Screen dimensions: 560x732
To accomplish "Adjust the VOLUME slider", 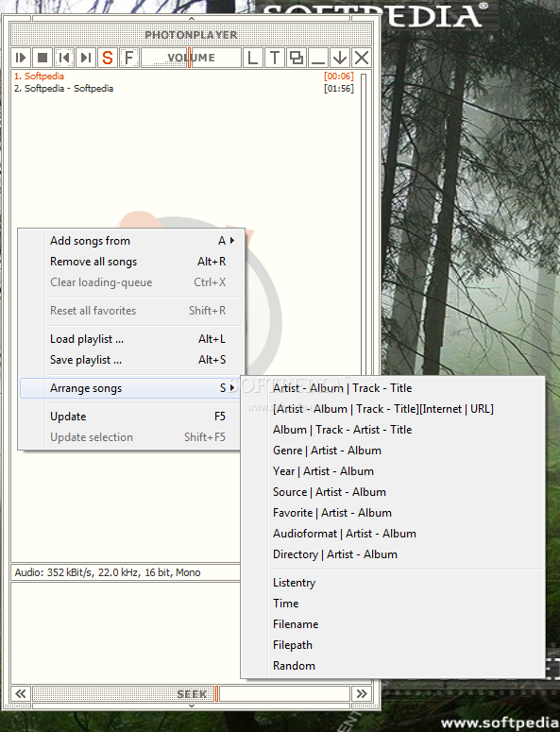I will [x=191, y=58].
